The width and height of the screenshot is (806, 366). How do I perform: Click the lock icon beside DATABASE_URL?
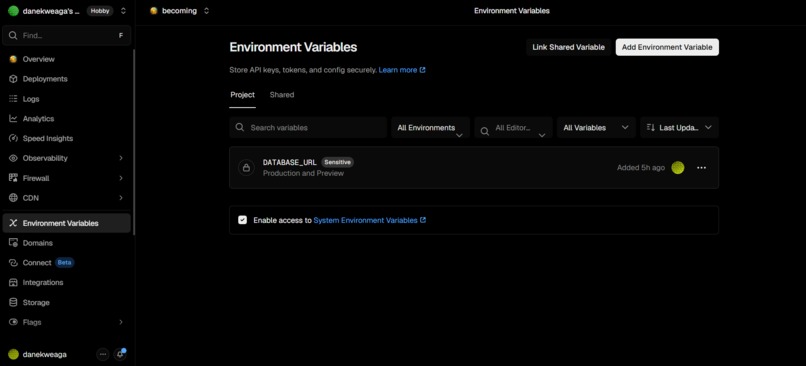tap(246, 168)
